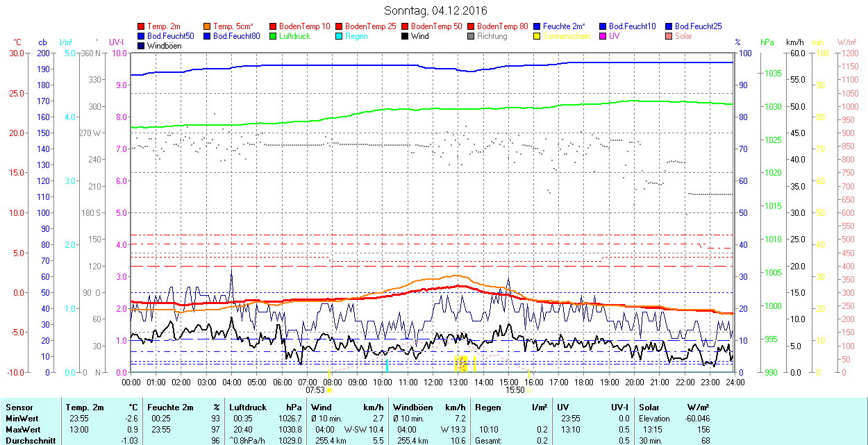Click the magenta UV legend square

coord(603,36)
